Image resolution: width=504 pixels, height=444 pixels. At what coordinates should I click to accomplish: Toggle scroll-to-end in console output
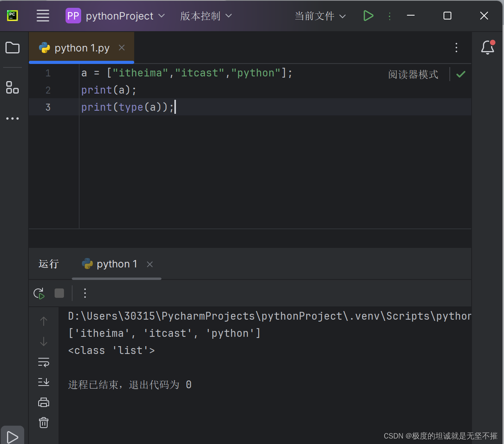(43, 382)
